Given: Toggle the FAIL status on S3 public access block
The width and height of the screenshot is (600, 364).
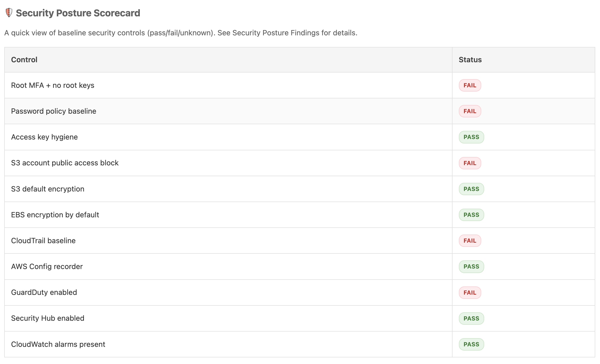Looking at the screenshot, I should [x=470, y=163].
